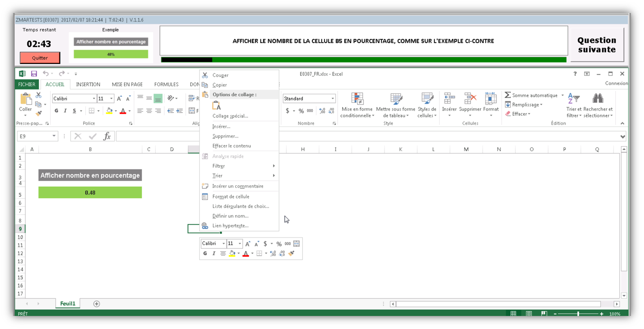Open the Calibri font dropdown in ribbon
644x329 pixels.
coord(94,99)
